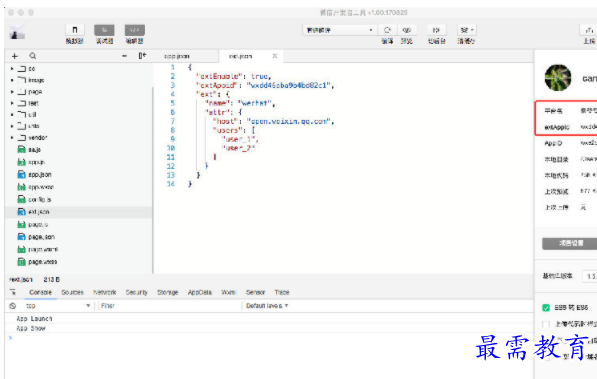Click the preview eye icon

pos(407,30)
